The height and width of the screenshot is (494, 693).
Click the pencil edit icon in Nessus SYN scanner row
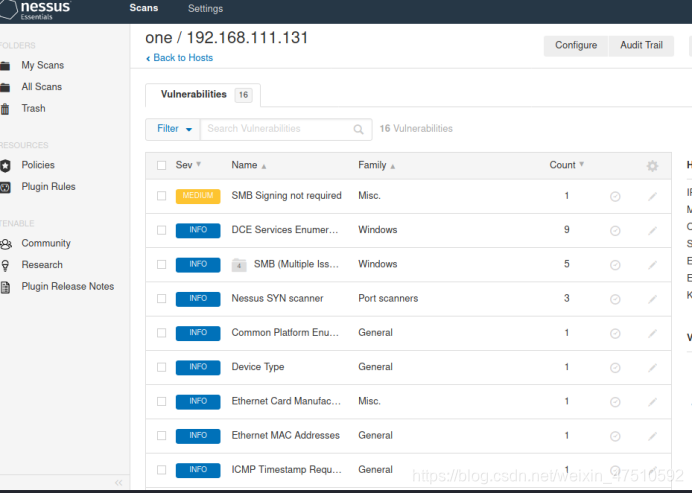pyautogui.click(x=652, y=299)
